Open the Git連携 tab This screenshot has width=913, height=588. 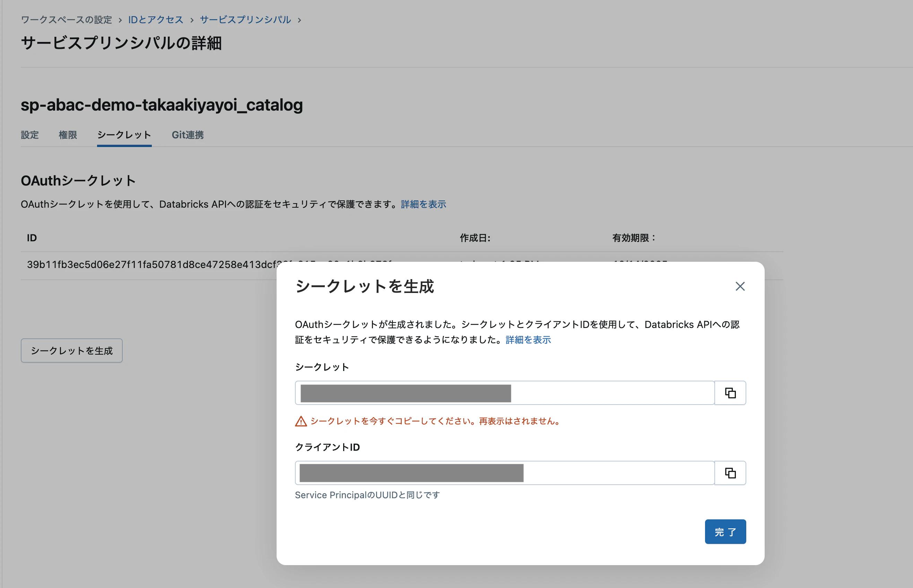coord(188,135)
